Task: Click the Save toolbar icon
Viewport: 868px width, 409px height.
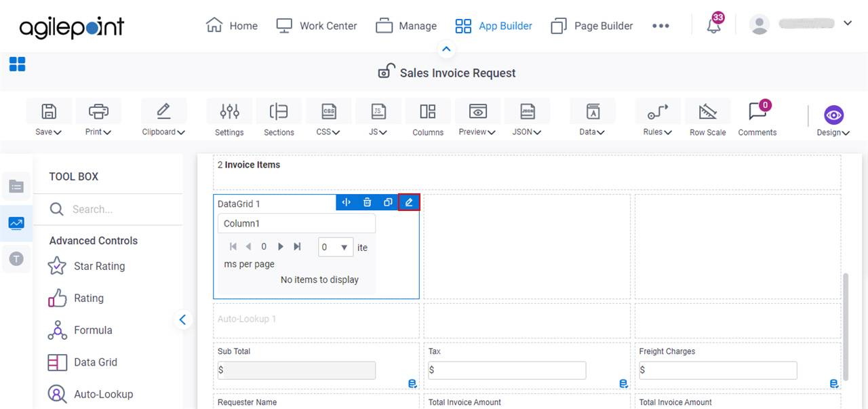Action: click(49, 111)
